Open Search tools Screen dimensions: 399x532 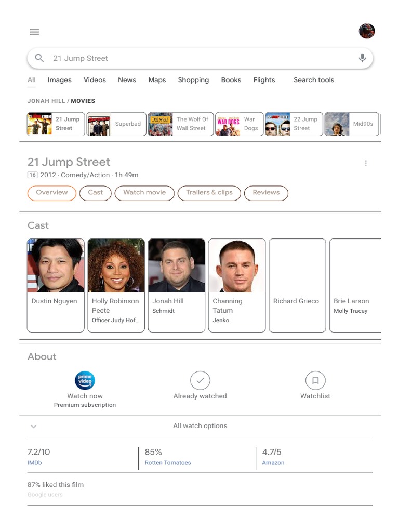(314, 80)
